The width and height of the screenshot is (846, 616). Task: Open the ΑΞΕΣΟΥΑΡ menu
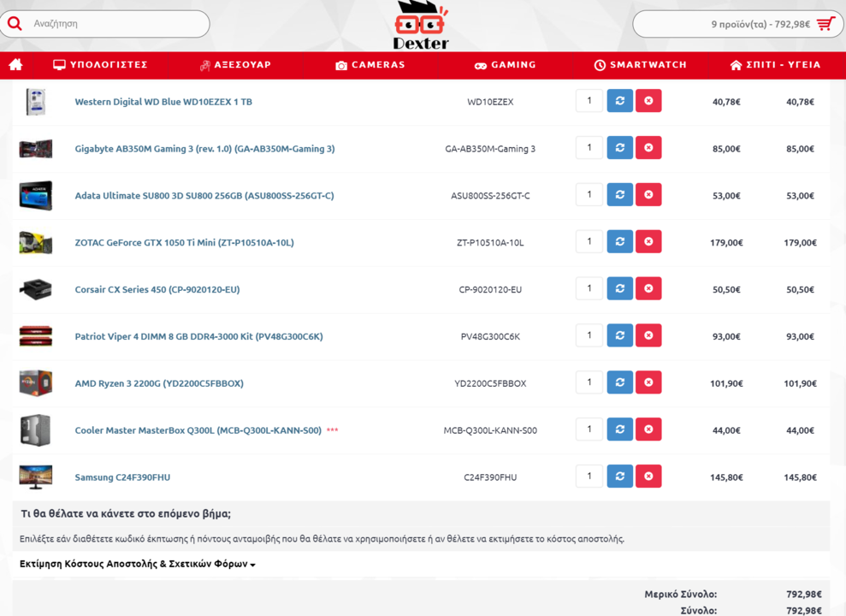click(x=235, y=65)
